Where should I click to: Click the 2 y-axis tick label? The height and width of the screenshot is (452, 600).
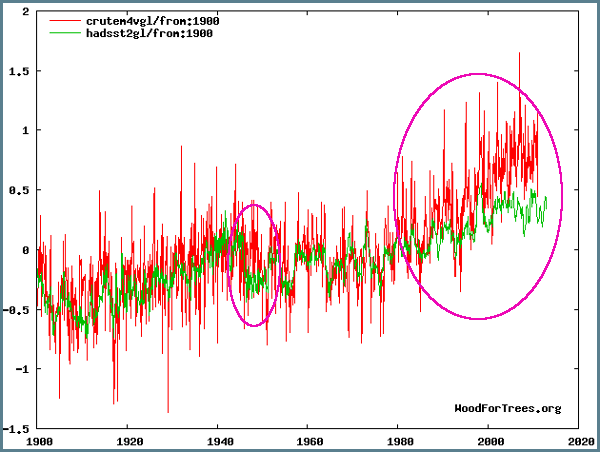26,11
